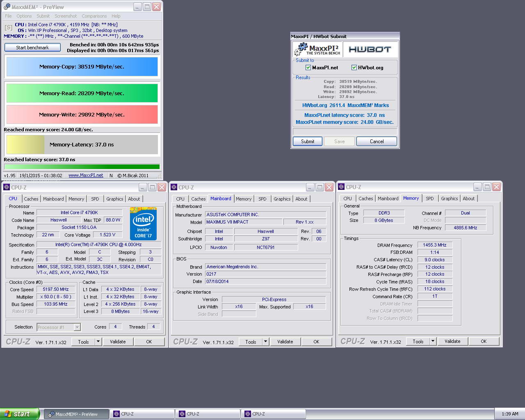Activate the second CPU-Z taskbar button

tap(208, 414)
